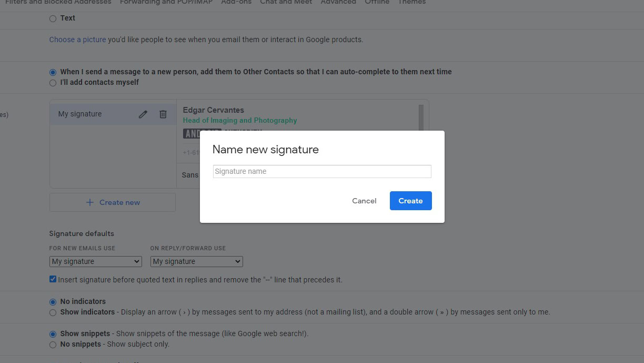Viewport: 644px width, 363px height.
Task: Click the Create new signature button
Action: click(x=113, y=202)
